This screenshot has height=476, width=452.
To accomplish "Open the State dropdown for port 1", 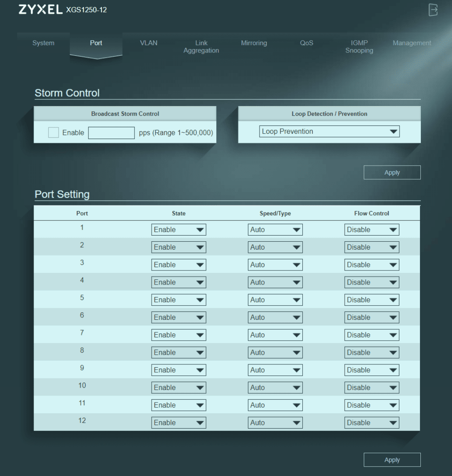I will 179,230.
